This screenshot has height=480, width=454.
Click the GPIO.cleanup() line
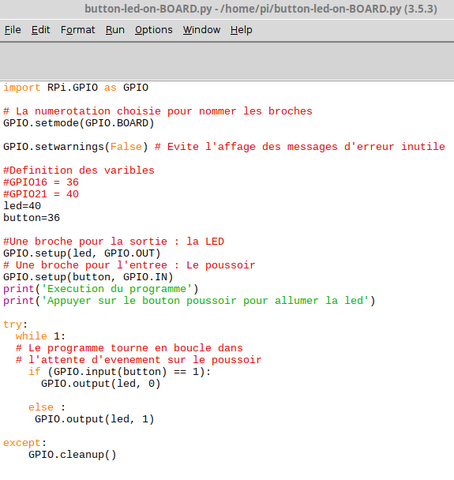pos(72,455)
